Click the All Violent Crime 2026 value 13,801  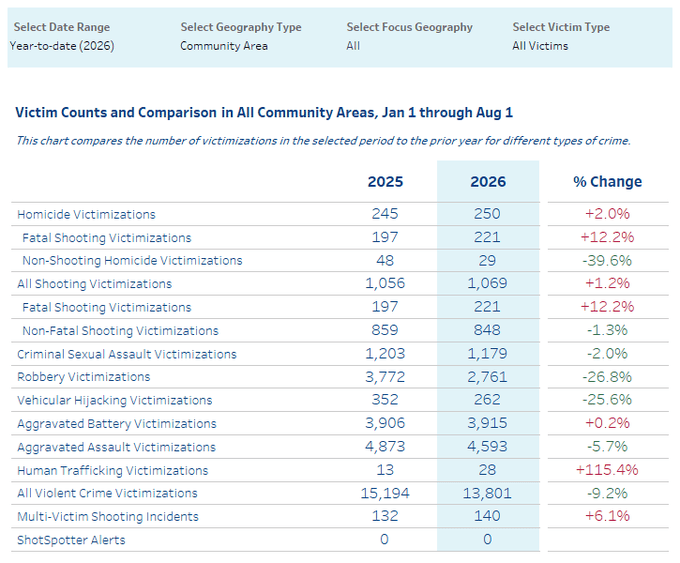(487, 493)
